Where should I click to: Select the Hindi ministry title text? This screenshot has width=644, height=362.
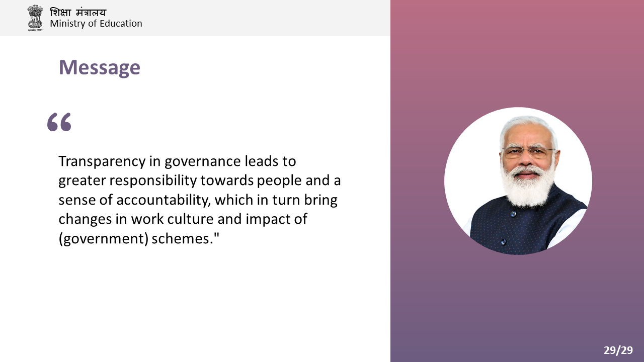[78, 12]
